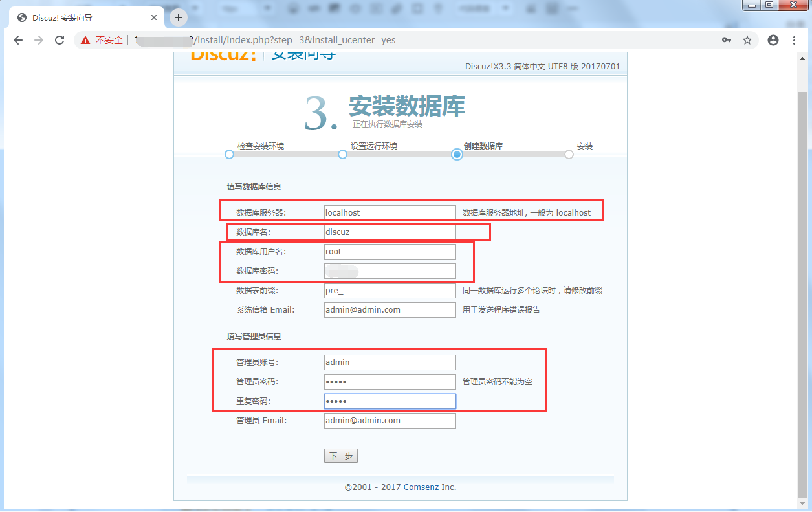Screen dimensions: 812x512
Task: Bookmark this page with star icon
Action: pyautogui.click(x=747, y=40)
